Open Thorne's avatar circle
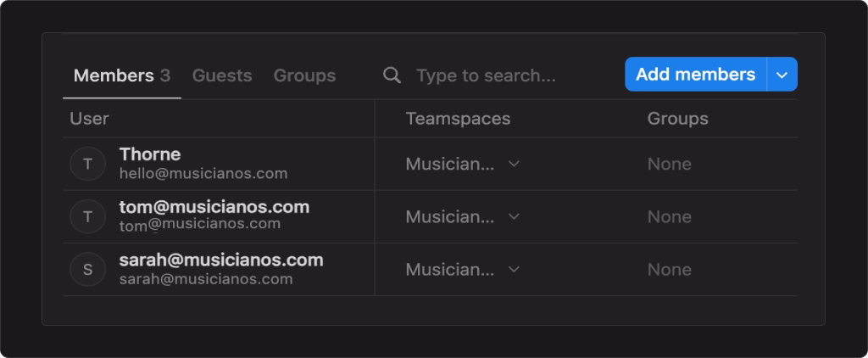Screen dimensions: 868x358 tap(87, 164)
